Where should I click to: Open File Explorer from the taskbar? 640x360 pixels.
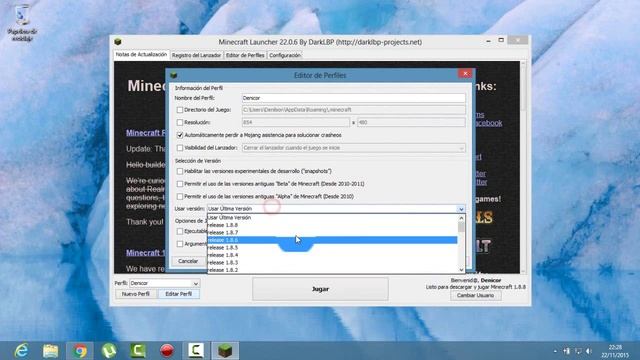(50, 351)
